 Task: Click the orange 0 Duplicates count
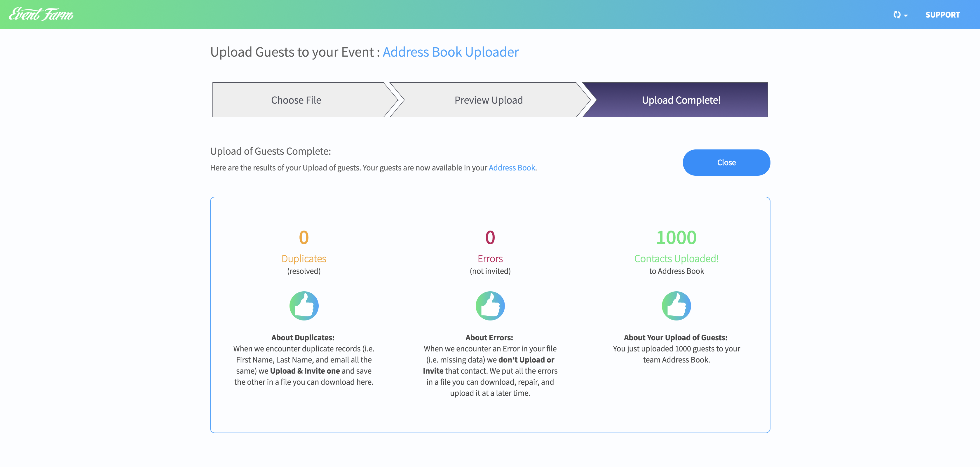click(x=304, y=238)
